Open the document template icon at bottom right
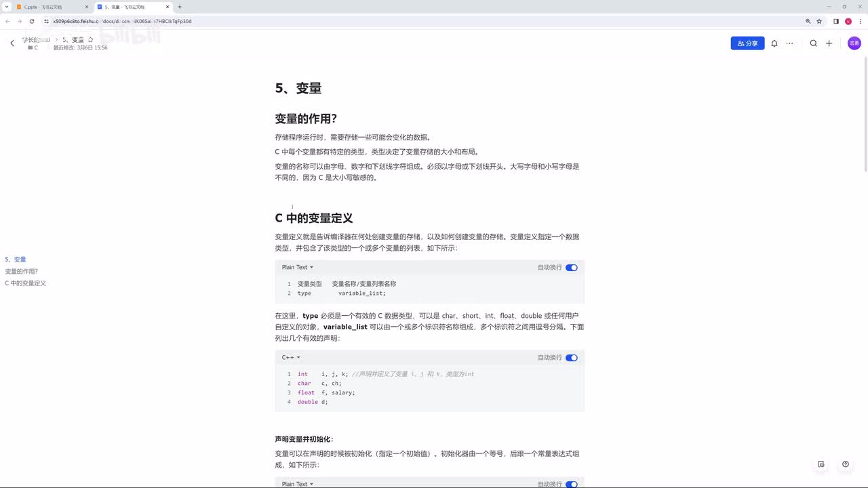The height and width of the screenshot is (488, 868). [x=821, y=464]
